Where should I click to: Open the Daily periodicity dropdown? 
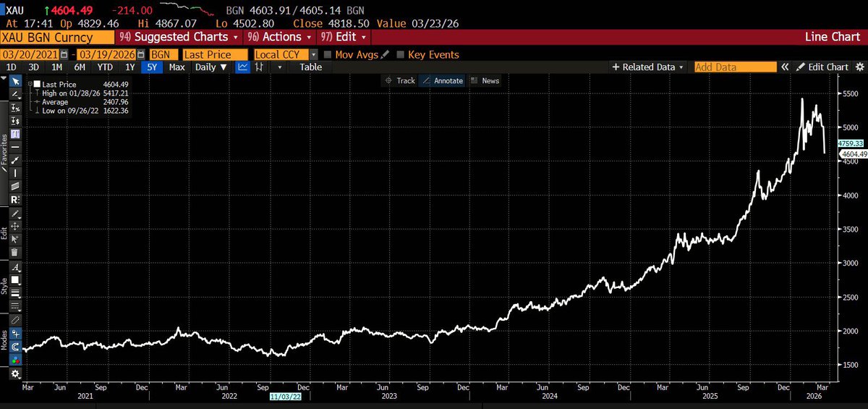212,67
